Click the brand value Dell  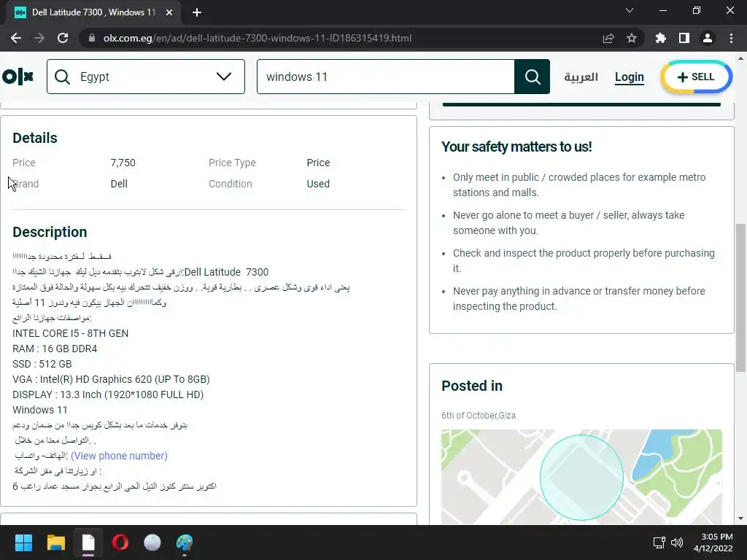pos(119,184)
